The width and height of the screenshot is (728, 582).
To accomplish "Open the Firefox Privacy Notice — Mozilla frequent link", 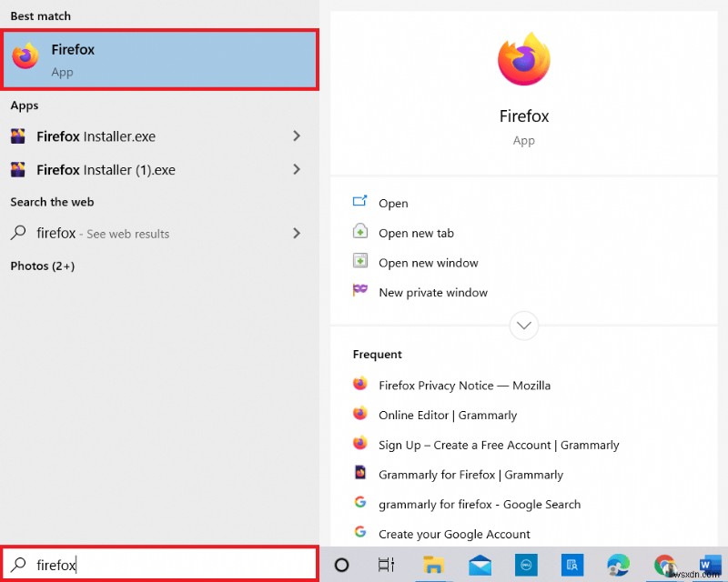I will click(464, 385).
